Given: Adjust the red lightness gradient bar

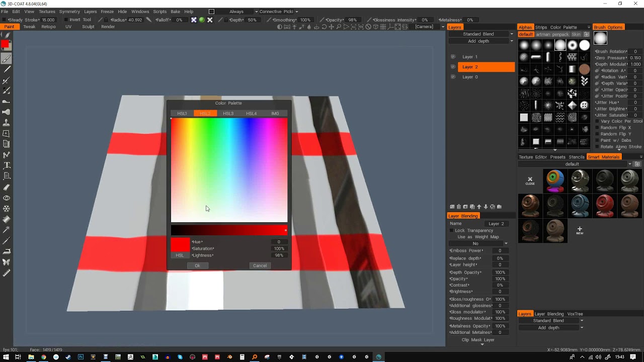Looking at the screenshot, I should pyautogui.click(x=229, y=230).
